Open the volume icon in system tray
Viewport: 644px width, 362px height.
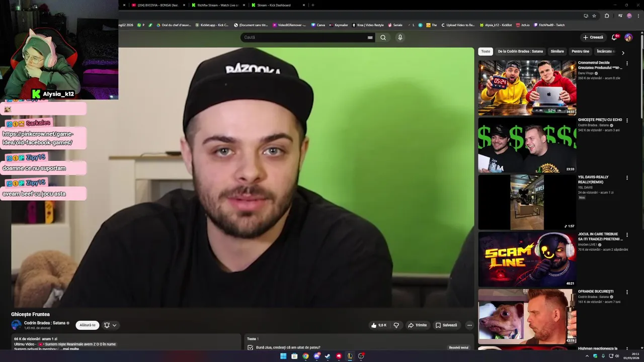click(x=617, y=356)
